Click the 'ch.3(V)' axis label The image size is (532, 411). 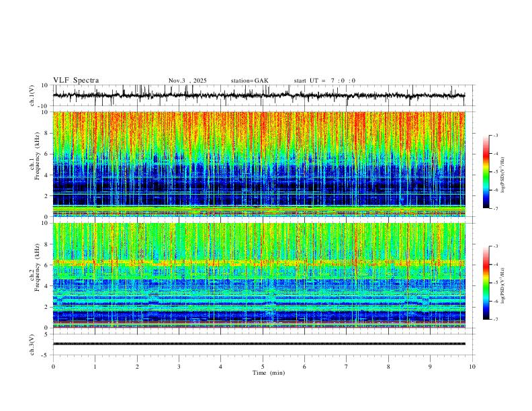(32, 345)
